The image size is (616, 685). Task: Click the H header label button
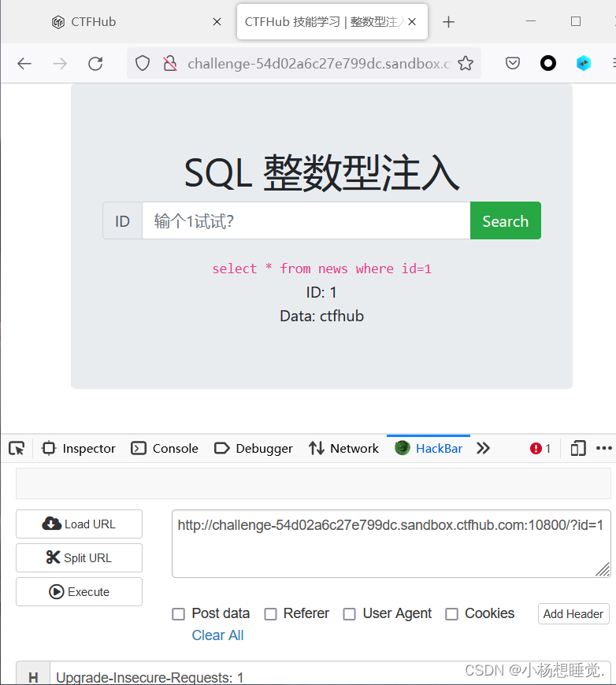pyautogui.click(x=33, y=675)
